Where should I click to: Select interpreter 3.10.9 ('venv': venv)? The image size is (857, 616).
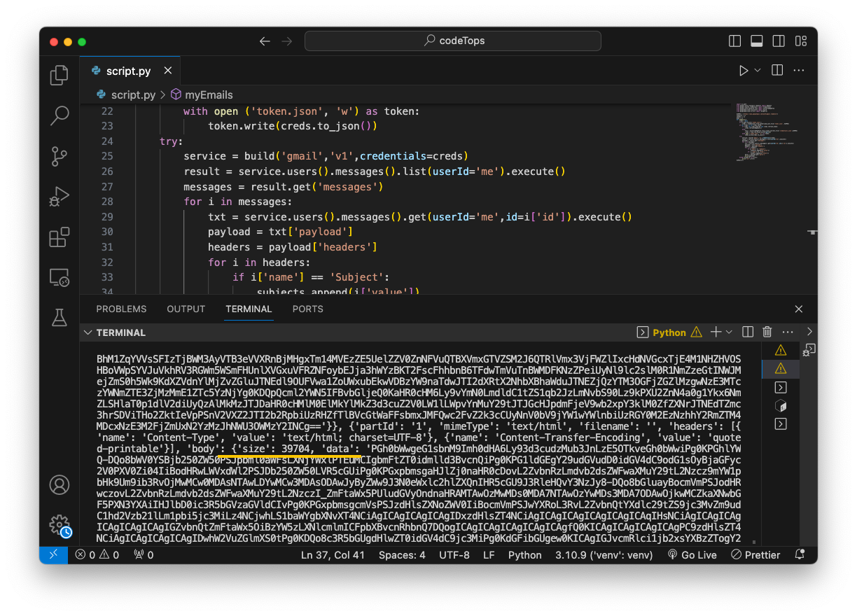click(603, 555)
